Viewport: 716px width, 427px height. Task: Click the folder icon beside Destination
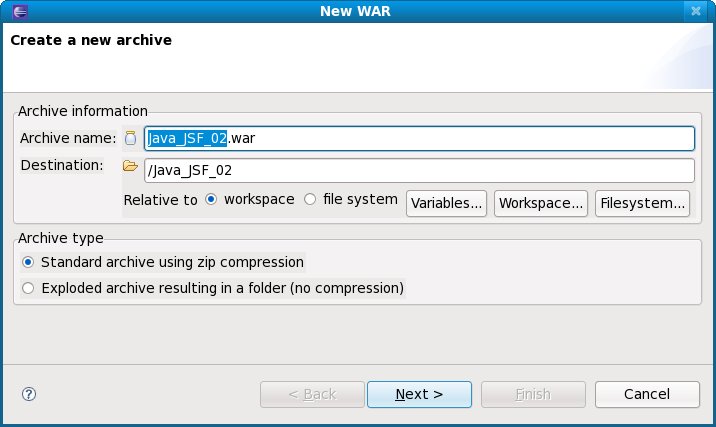pos(130,166)
